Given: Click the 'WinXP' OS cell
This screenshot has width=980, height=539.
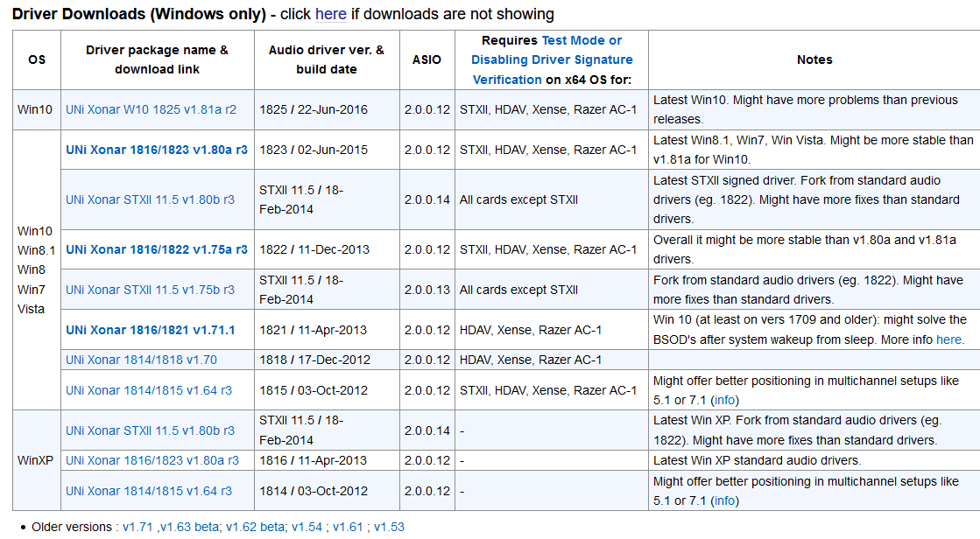Looking at the screenshot, I should (36, 460).
